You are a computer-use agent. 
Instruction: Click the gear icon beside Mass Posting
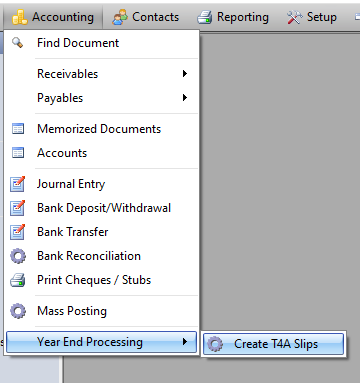tap(18, 311)
